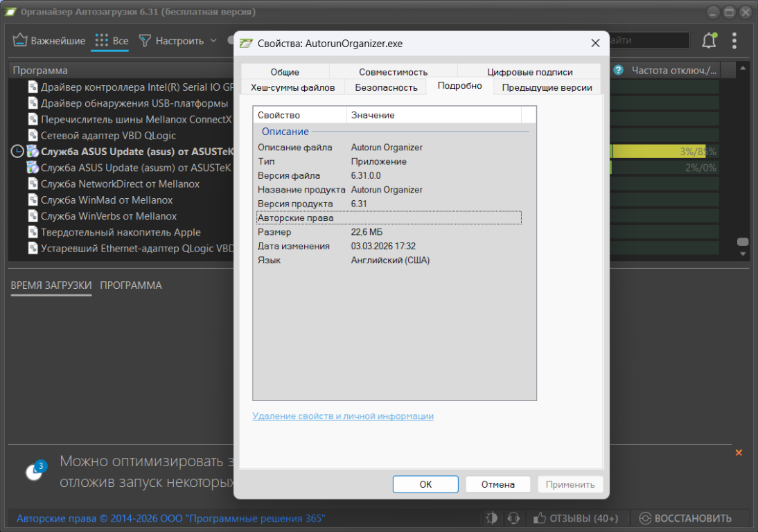Expand the Настроить dropdown arrow
This screenshot has width=758, height=532.
(213, 41)
